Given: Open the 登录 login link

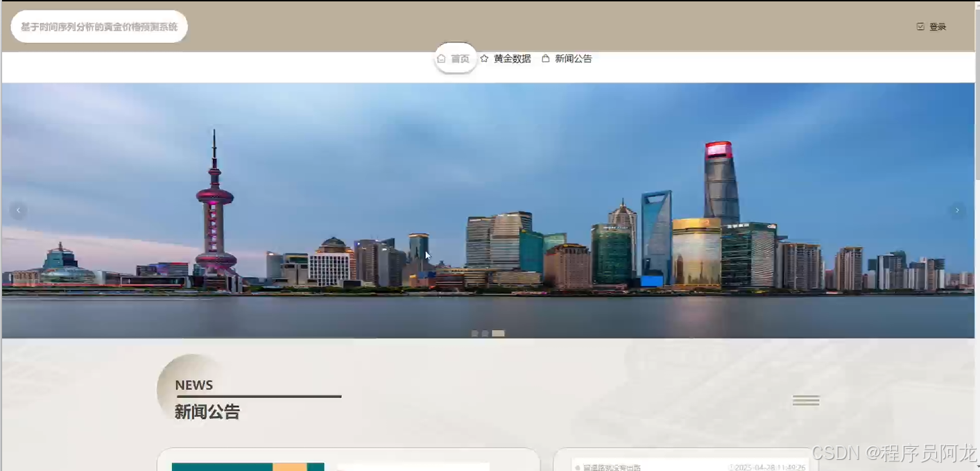Looking at the screenshot, I should tap(937, 26).
